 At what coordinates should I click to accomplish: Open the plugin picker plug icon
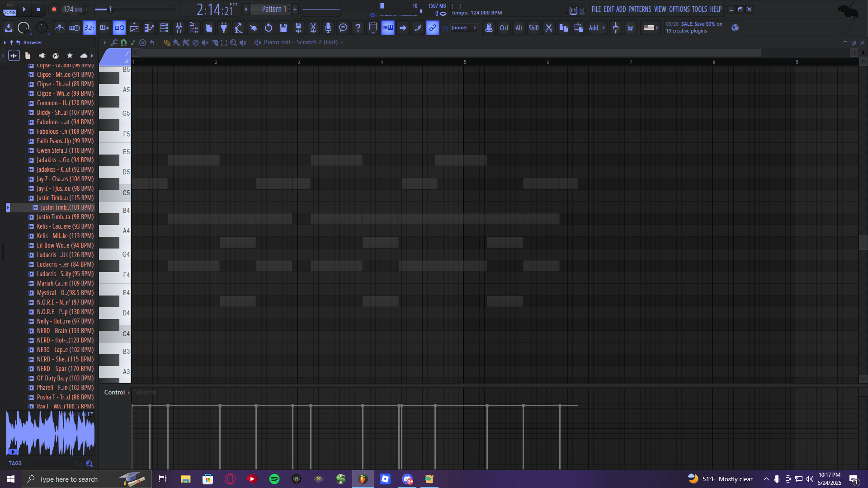click(x=224, y=28)
